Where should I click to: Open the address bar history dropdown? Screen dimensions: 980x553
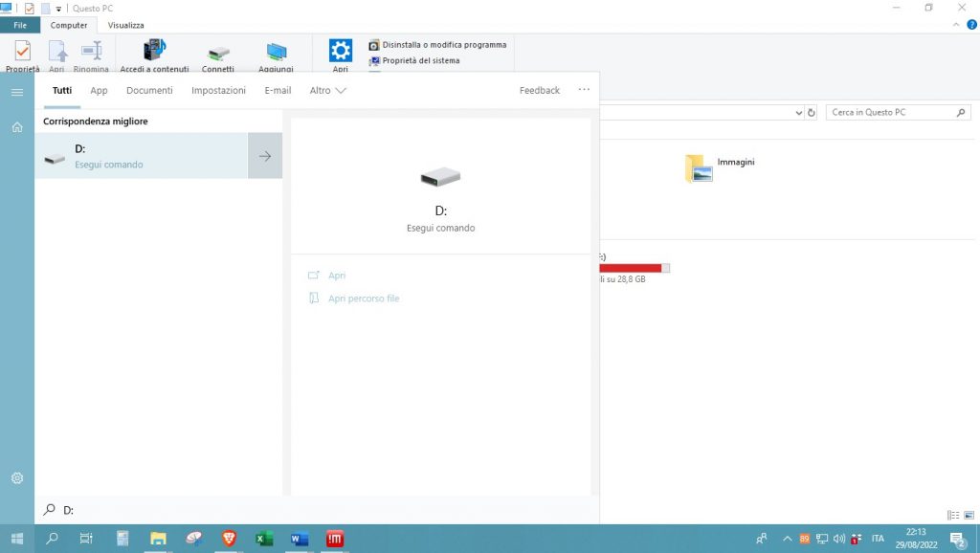[799, 113]
